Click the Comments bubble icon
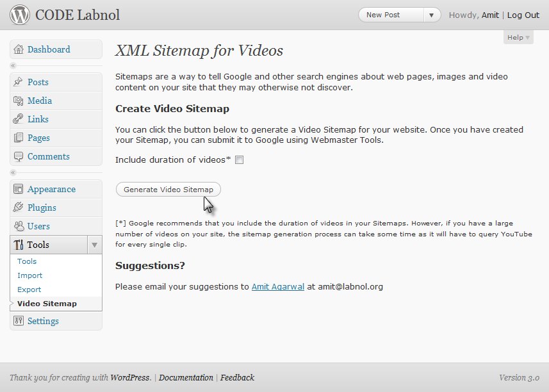Viewport: 549px width, 392px height. (x=19, y=156)
